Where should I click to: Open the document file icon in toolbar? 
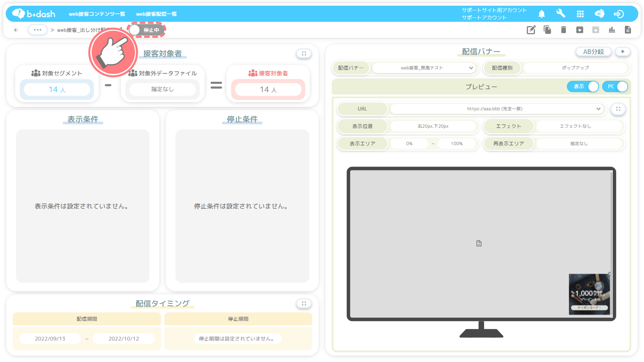click(x=628, y=30)
